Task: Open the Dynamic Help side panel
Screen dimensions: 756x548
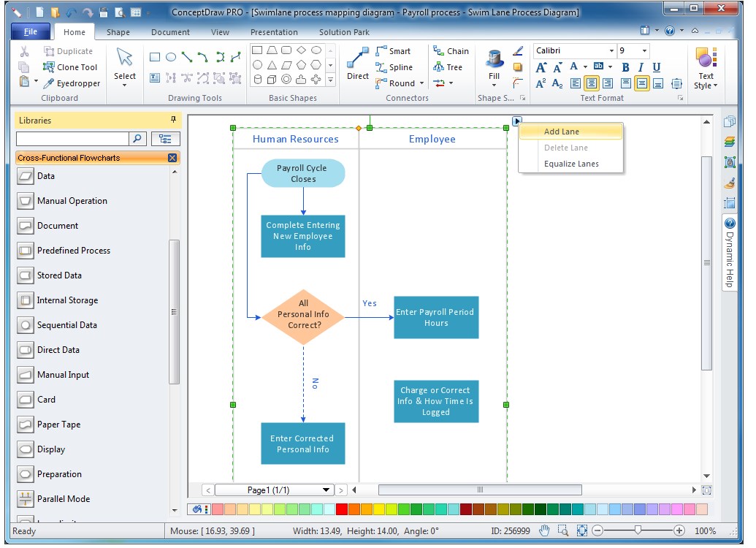Action: 730,252
